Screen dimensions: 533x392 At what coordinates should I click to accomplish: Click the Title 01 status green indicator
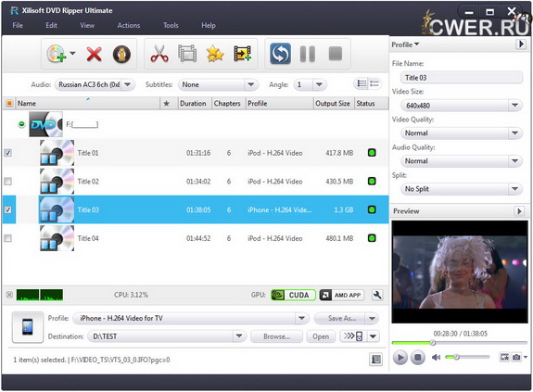[372, 153]
